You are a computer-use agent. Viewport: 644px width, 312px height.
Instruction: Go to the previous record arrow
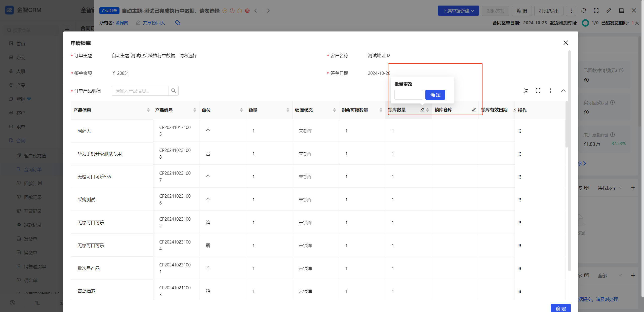tap(256, 11)
